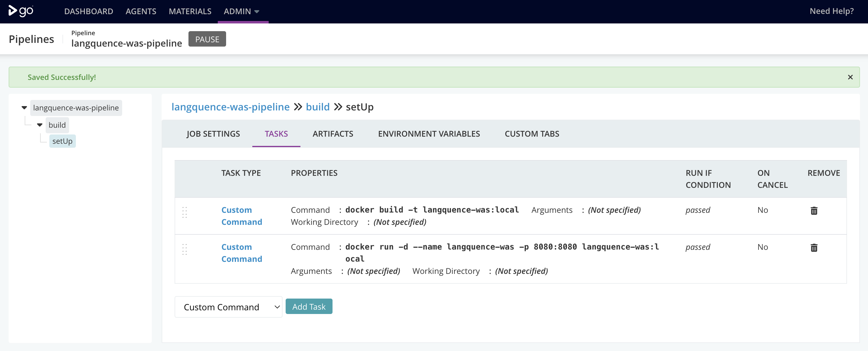Click the PROPERTIES column header
Image resolution: width=868 pixels, height=351 pixels.
pyautogui.click(x=314, y=173)
